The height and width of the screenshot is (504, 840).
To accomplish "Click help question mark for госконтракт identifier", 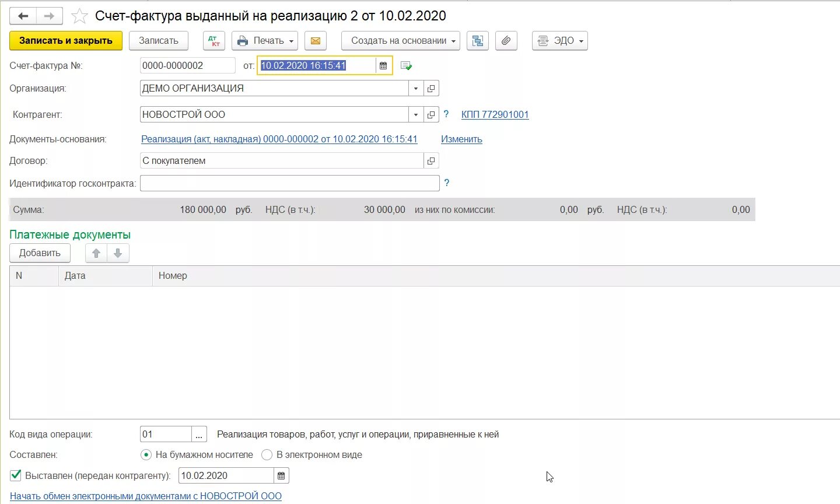I will pos(447,183).
